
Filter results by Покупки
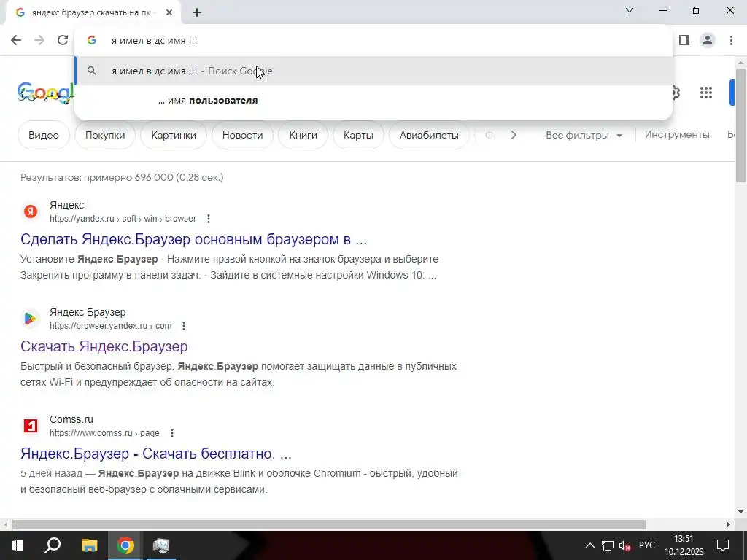[x=105, y=135]
